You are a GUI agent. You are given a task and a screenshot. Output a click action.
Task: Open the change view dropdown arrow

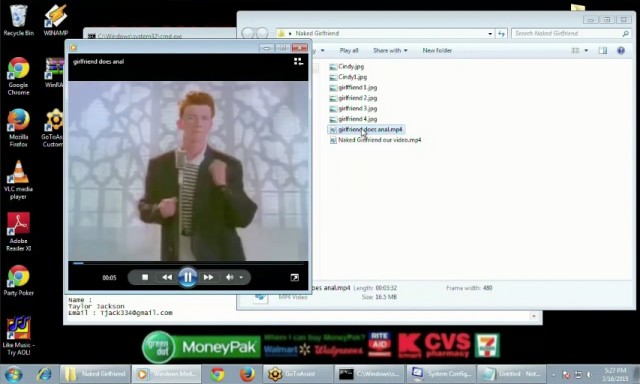click(587, 51)
